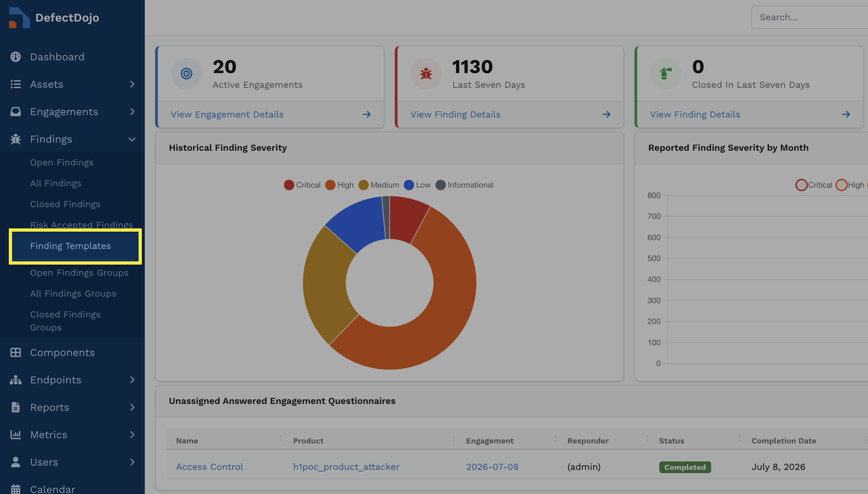
Task: Follow the View Engagement Details link
Action: (227, 114)
